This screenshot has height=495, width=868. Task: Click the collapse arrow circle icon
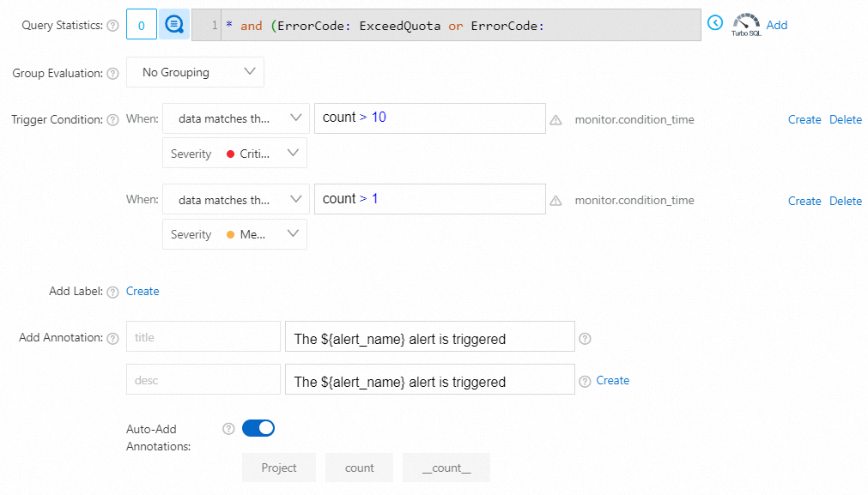pyautogui.click(x=715, y=23)
